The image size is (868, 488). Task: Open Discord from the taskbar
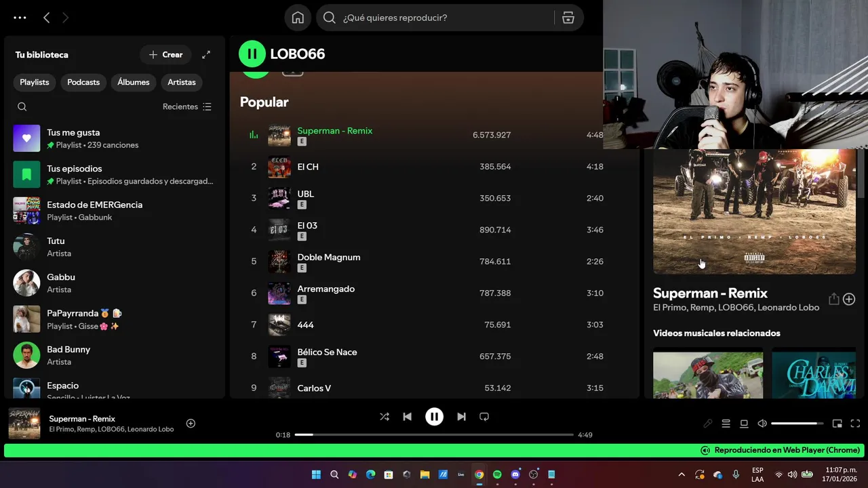(515, 474)
